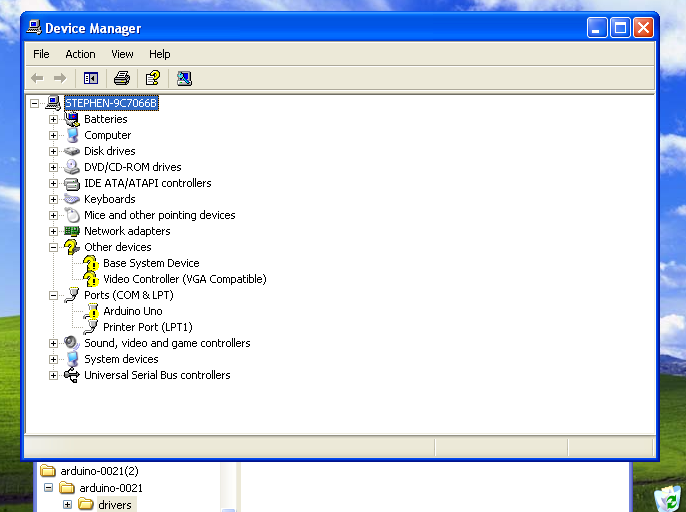Viewport: 686px width, 512px height.
Task: Expand the System devices node
Action: click(53, 359)
